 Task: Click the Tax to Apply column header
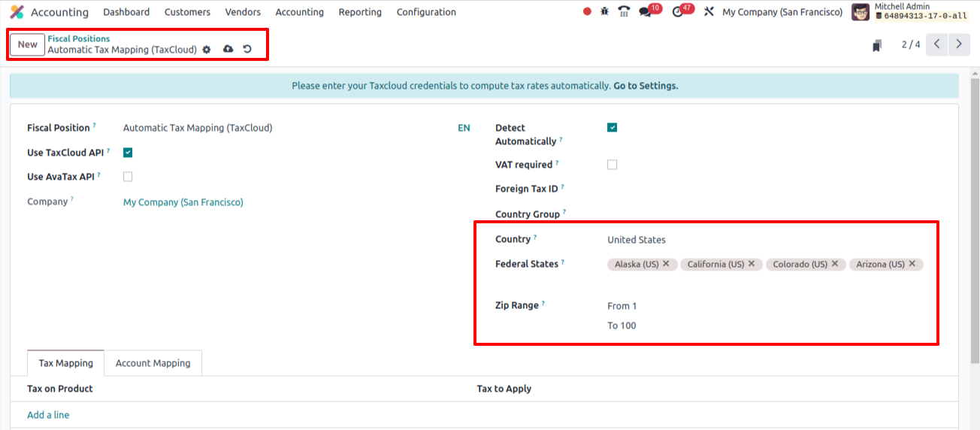point(504,389)
